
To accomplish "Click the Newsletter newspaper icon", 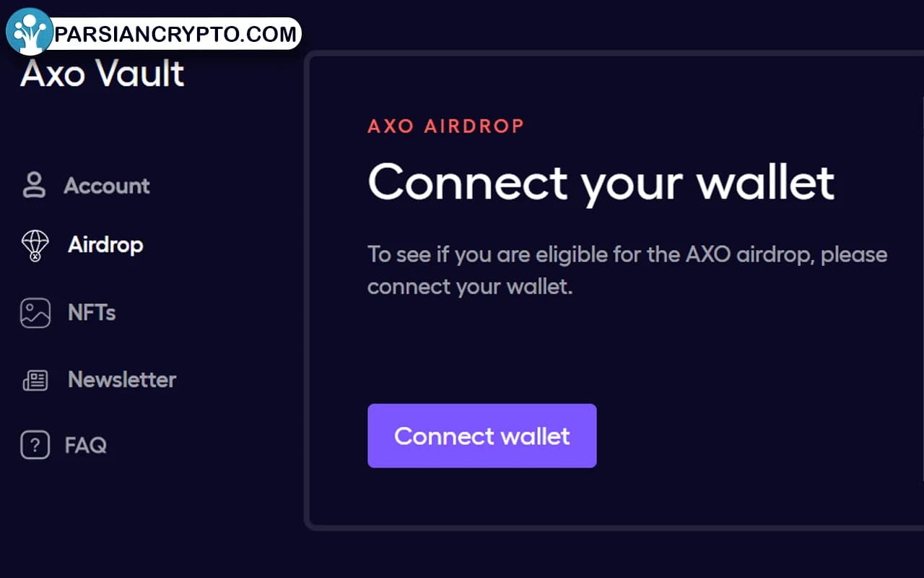I will [x=35, y=380].
